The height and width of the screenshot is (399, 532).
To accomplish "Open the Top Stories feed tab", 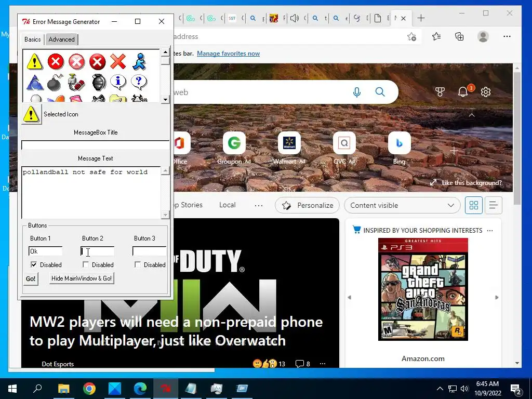I will pyautogui.click(x=188, y=205).
